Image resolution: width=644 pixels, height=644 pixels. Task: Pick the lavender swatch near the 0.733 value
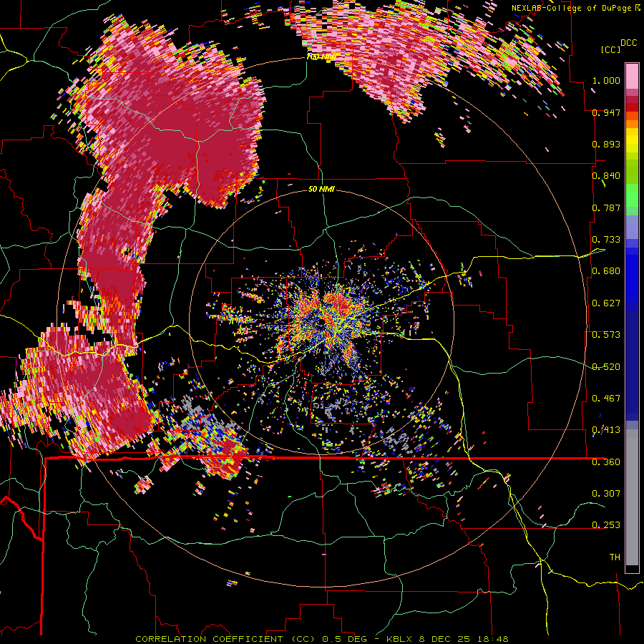click(632, 228)
